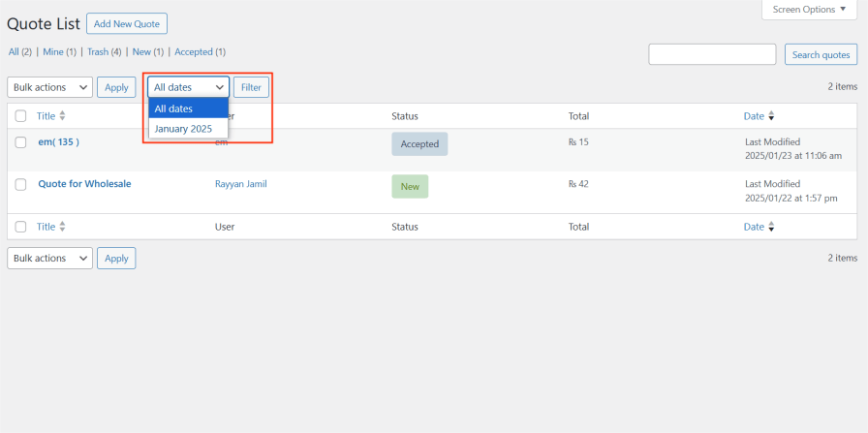Click the Date column sort arrow in header
This screenshot has height=433, width=868.
coord(770,116)
